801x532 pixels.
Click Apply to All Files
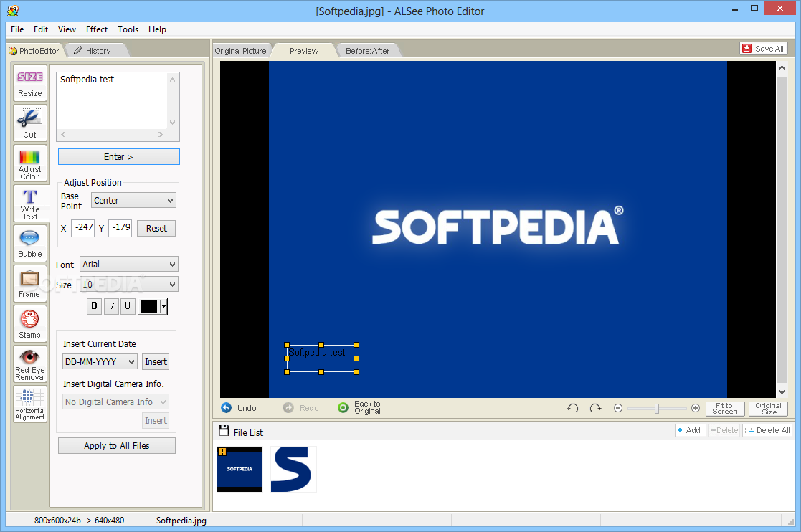tap(116, 446)
